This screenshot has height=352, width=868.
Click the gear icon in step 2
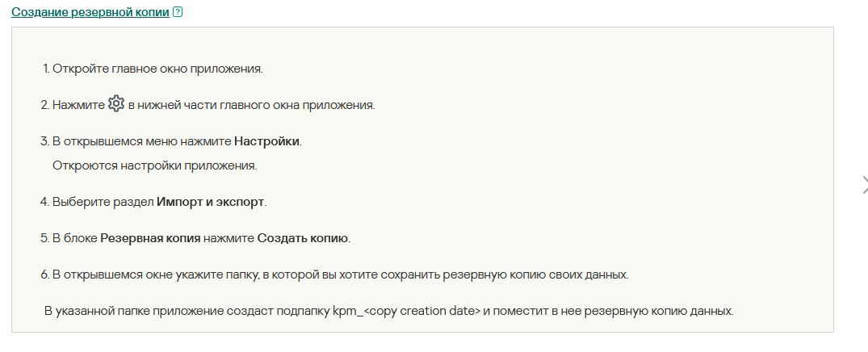[x=116, y=103]
